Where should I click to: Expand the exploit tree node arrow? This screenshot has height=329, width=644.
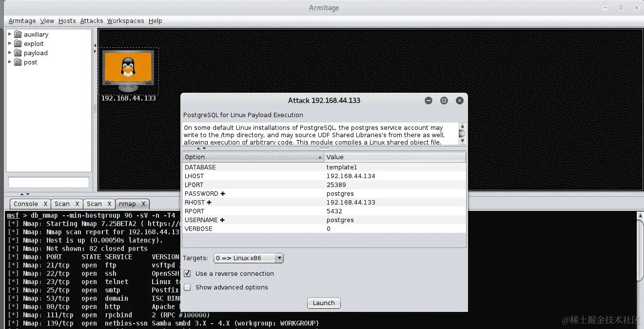tap(10, 43)
